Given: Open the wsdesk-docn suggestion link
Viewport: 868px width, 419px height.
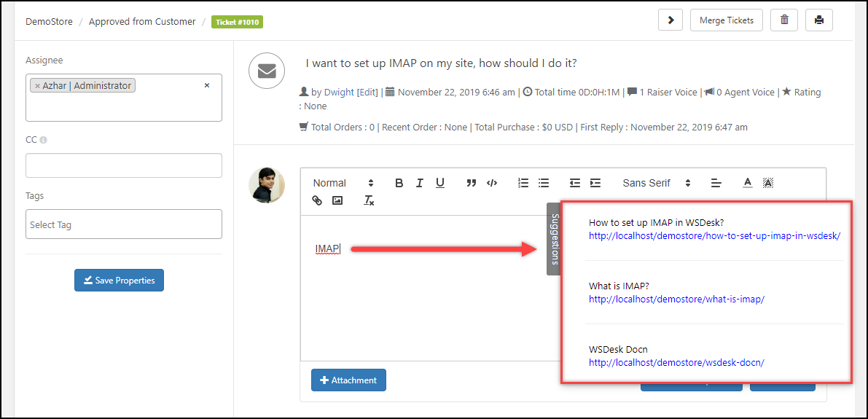Looking at the screenshot, I should 676,363.
